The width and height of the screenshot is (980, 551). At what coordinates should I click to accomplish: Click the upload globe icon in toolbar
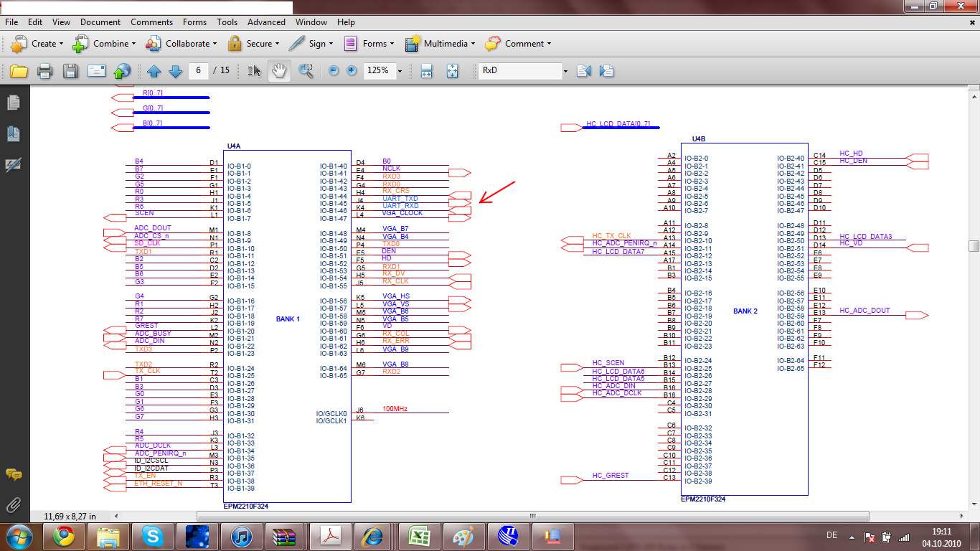[123, 70]
